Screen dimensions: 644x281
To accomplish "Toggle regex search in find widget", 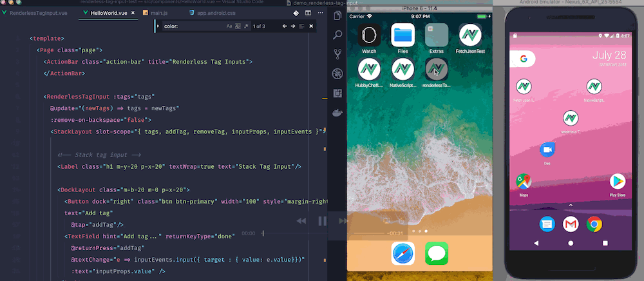I will point(245,26).
